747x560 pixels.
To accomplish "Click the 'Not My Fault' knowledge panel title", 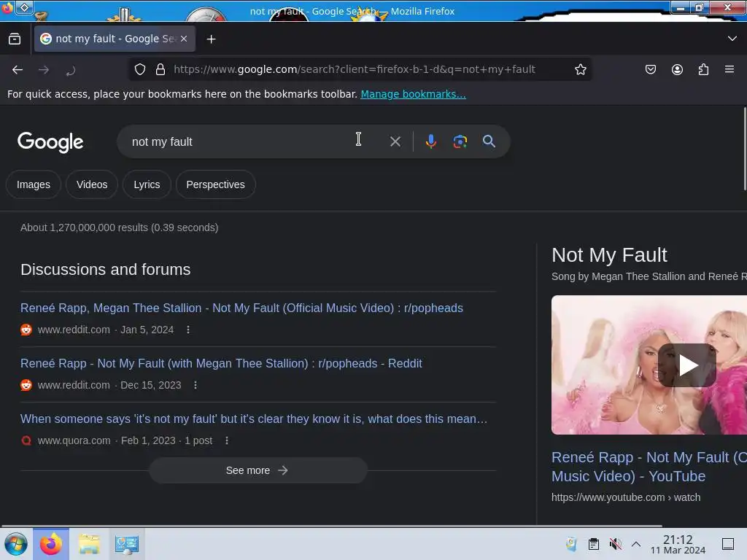I will pos(609,255).
